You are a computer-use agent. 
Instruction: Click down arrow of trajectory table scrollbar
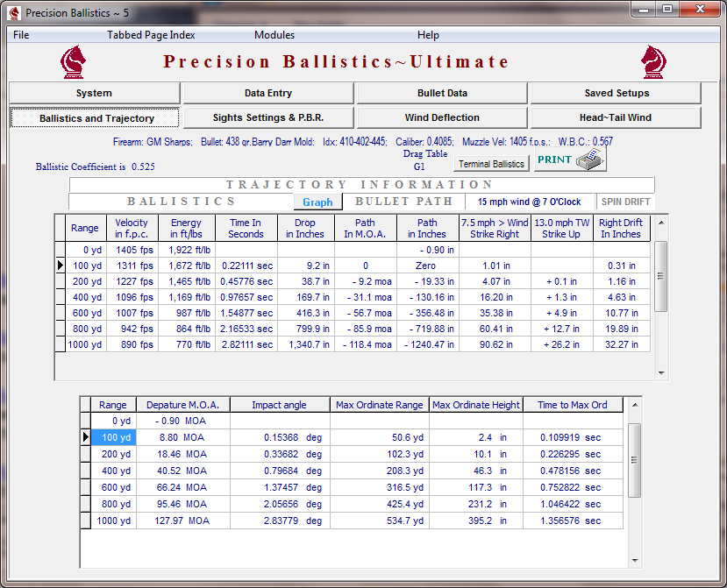pyautogui.click(x=661, y=373)
